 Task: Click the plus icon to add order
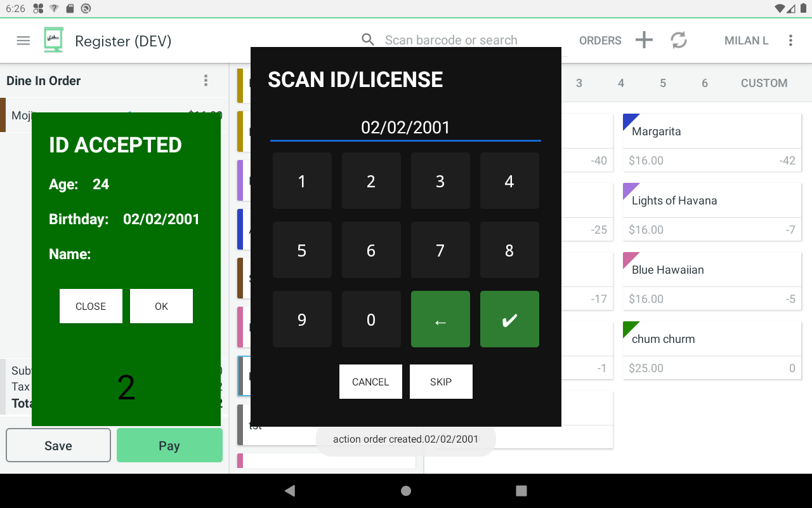(644, 41)
